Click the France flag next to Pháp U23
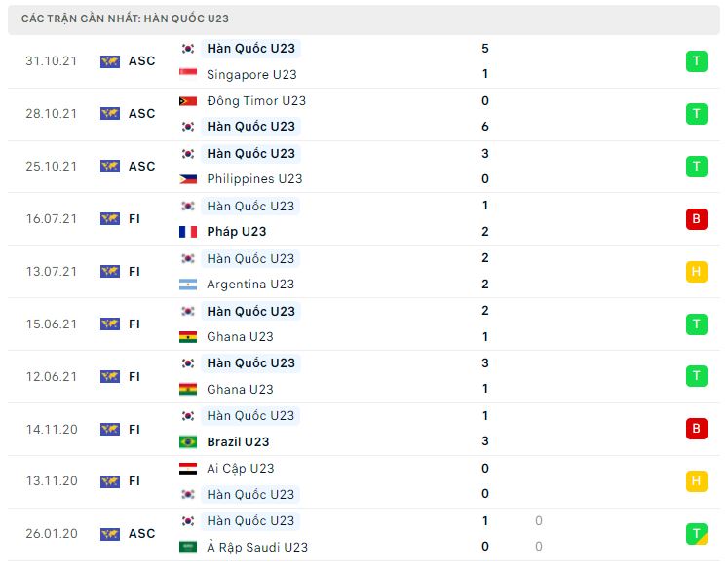This screenshot has height=571, width=728. pos(188,231)
